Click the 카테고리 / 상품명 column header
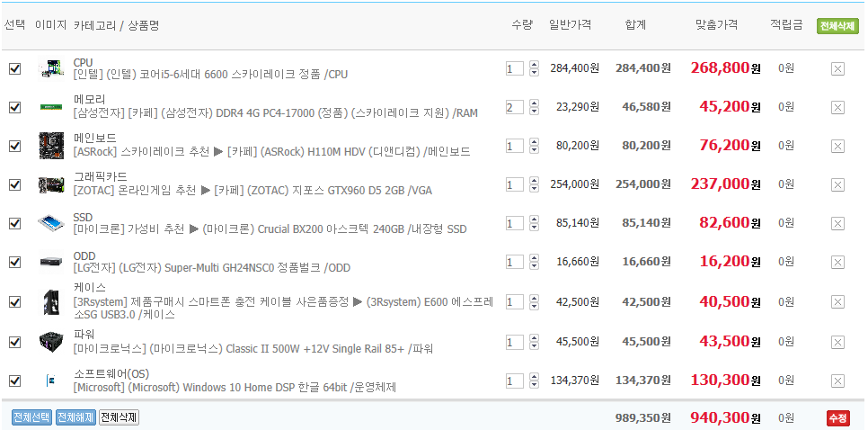 116,25
